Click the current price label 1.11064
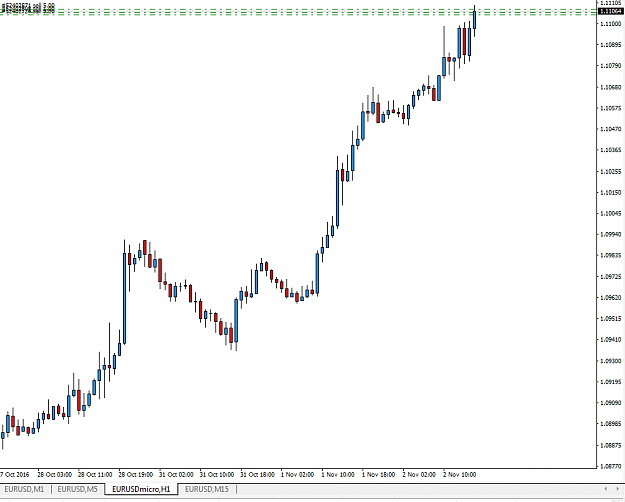This screenshot has height=502, width=625. pyautogui.click(x=611, y=11)
